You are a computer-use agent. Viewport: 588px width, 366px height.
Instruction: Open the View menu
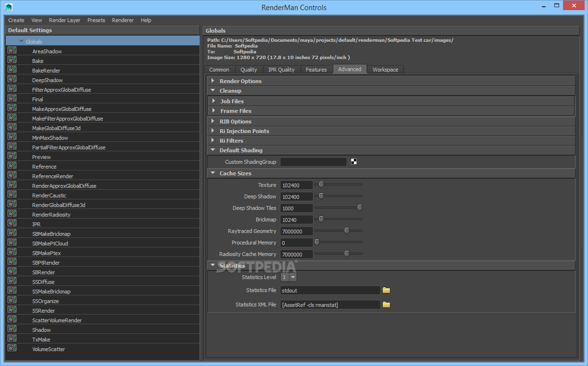click(x=37, y=20)
